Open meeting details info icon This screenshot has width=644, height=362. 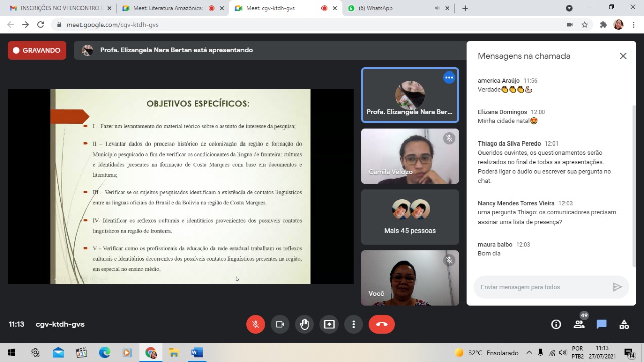556,324
